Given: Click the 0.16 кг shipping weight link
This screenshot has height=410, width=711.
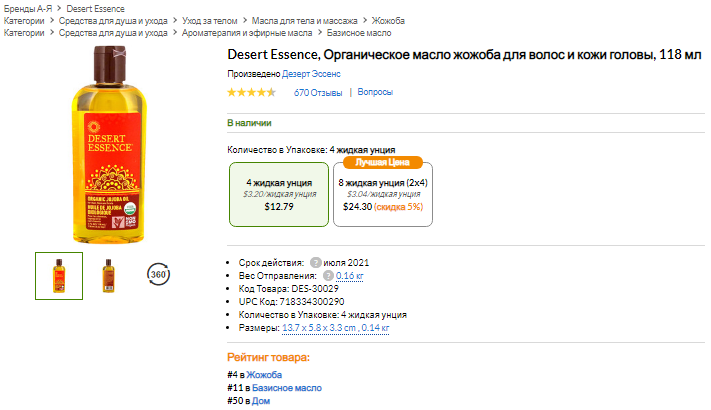Looking at the screenshot, I should coord(351,275).
